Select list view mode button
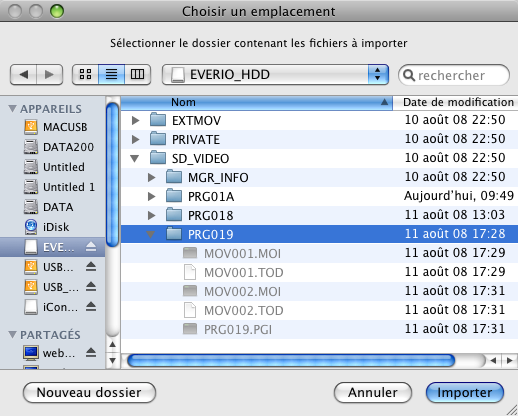The width and height of the screenshot is (518, 416). point(111,74)
